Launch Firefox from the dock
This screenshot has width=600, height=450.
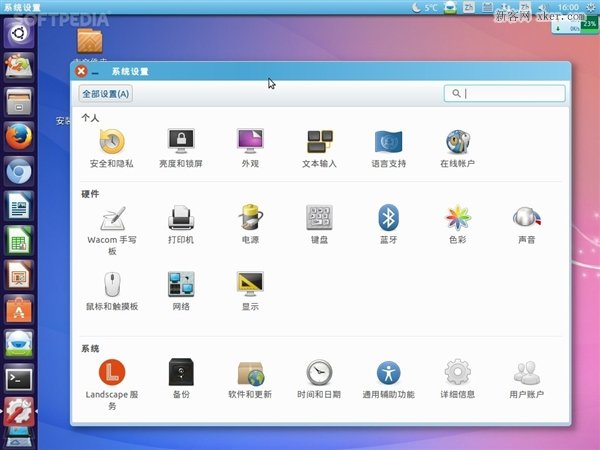click(19, 136)
